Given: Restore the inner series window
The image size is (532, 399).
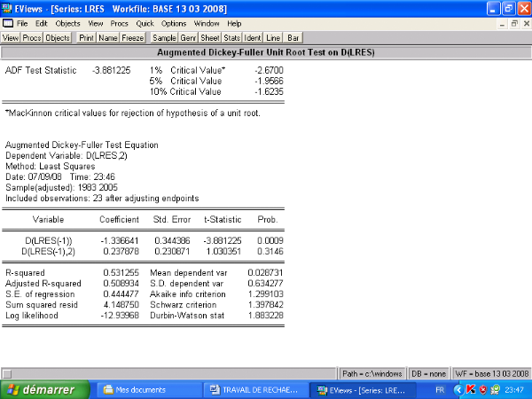Looking at the screenshot, I should [x=514, y=24].
